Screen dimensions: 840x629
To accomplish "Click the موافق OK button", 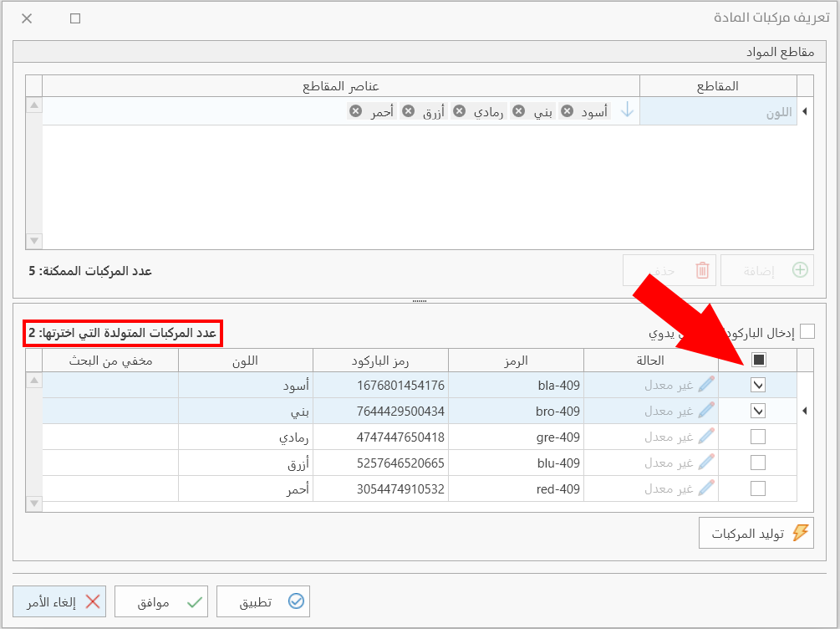I will click(161, 601).
